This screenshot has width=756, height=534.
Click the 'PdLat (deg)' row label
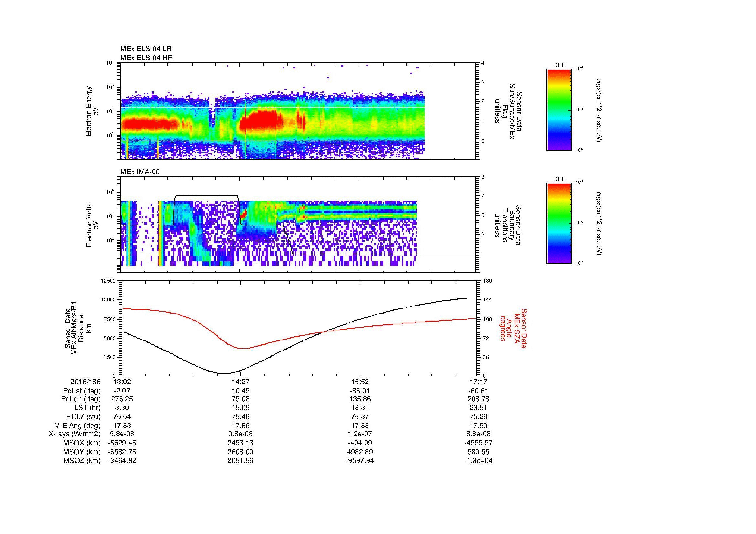[82, 391]
